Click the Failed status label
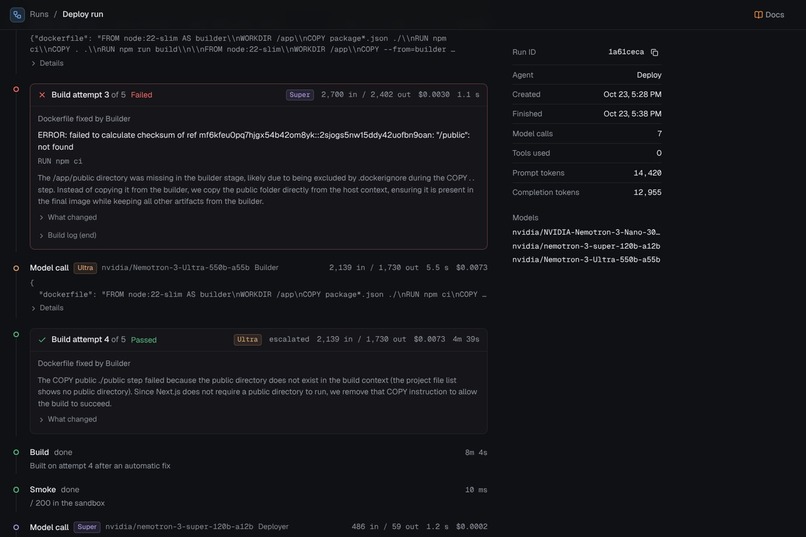 (x=141, y=95)
